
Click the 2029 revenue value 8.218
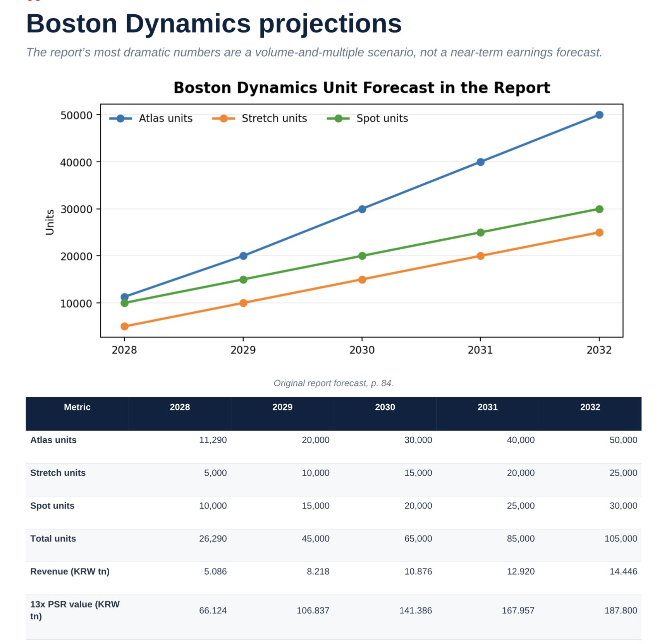pyautogui.click(x=318, y=572)
